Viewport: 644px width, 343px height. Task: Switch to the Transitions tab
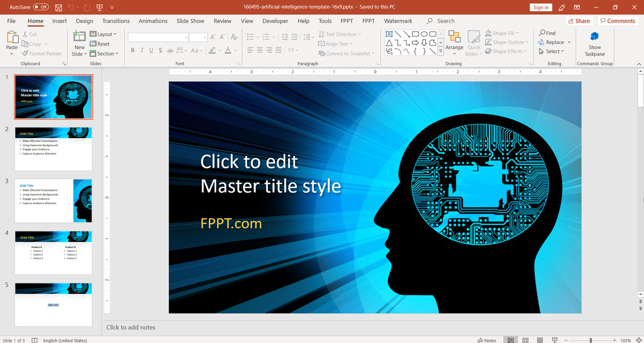point(116,21)
